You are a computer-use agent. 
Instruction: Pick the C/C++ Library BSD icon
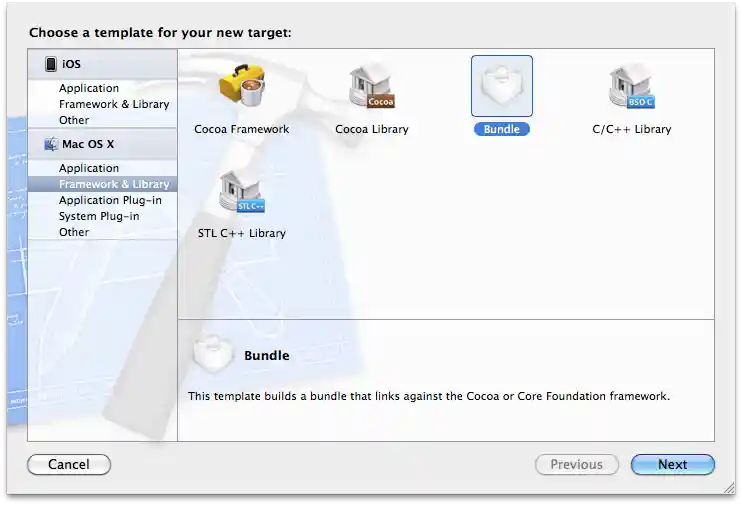point(632,86)
